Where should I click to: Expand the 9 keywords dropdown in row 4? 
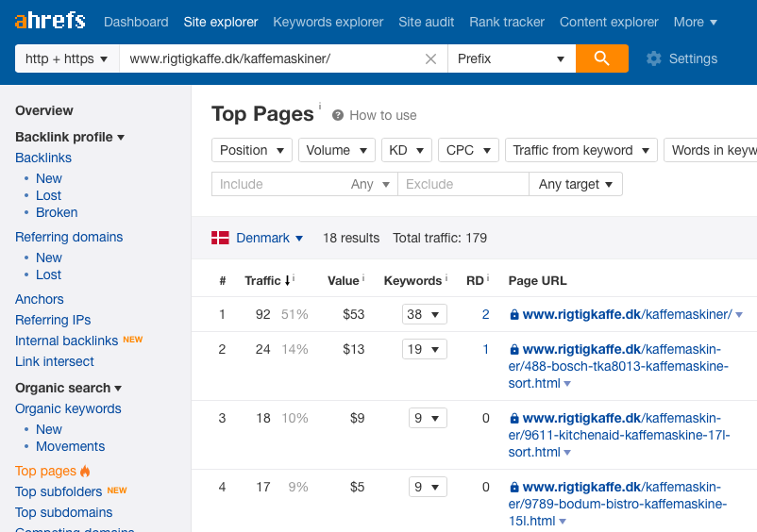428,487
